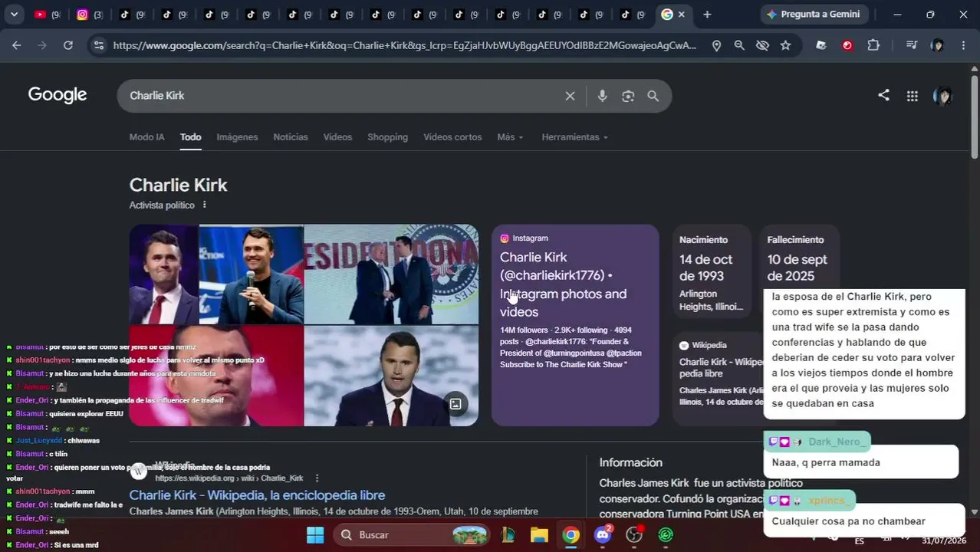Viewport: 980px width, 552px height.
Task: Open a new browser tab with plus
Action: tap(707, 14)
